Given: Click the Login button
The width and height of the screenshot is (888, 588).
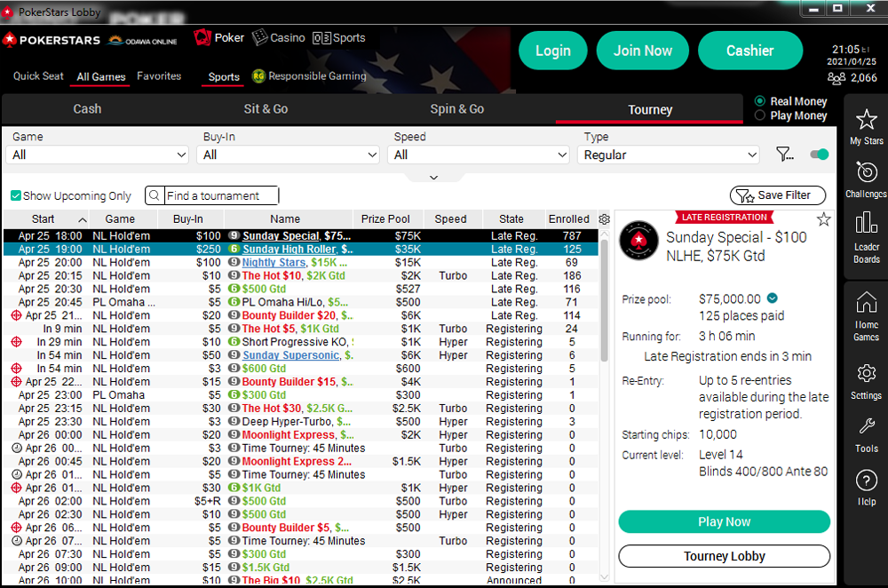Looking at the screenshot, I should (553, 51).
